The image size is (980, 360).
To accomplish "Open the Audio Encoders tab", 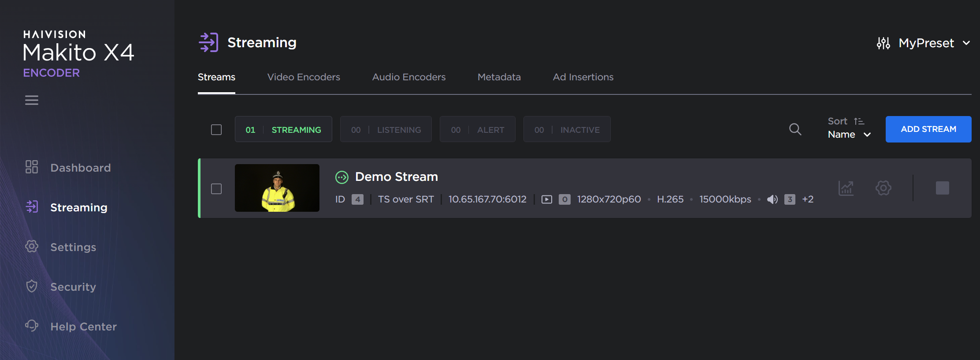I will pos(409,77).
